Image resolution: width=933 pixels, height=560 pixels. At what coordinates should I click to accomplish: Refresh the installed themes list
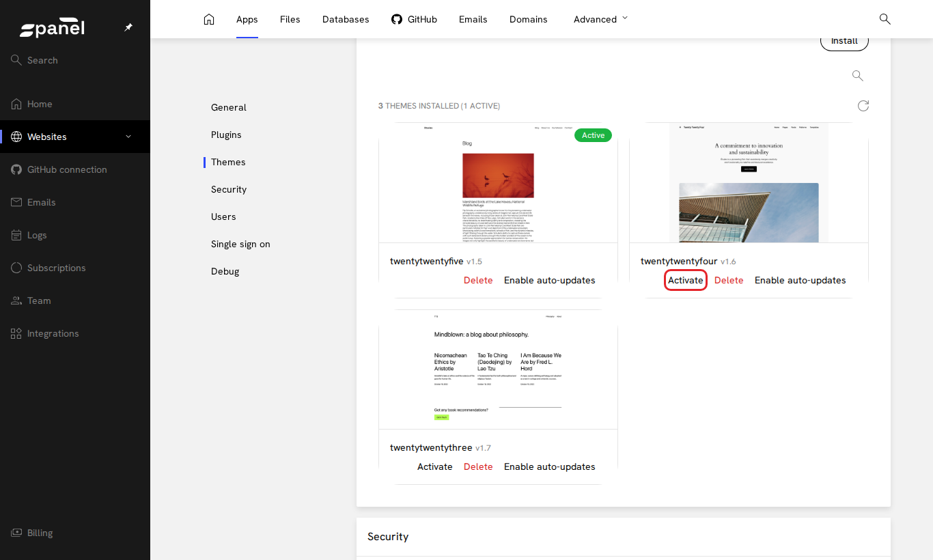tap(863, 106)
